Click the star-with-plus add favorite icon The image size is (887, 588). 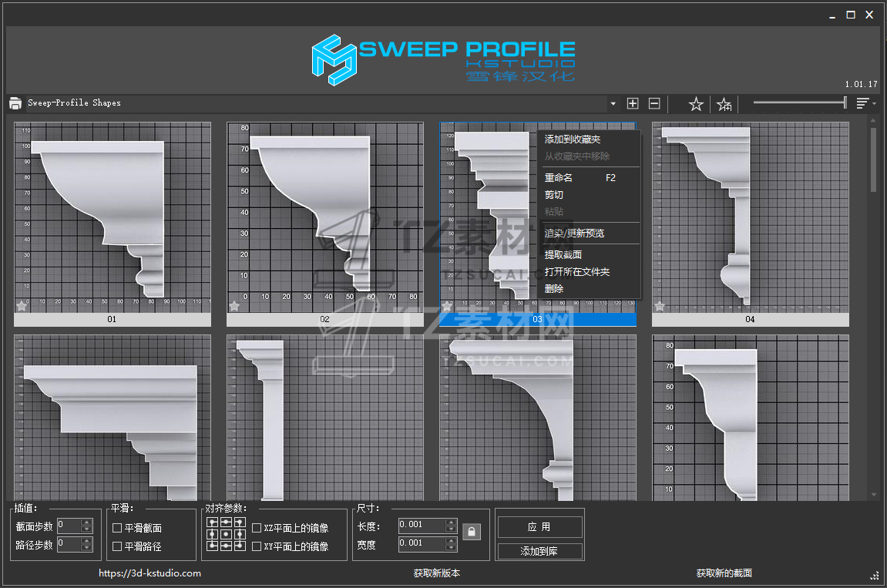pyautogui.click(x=724, y=104)
